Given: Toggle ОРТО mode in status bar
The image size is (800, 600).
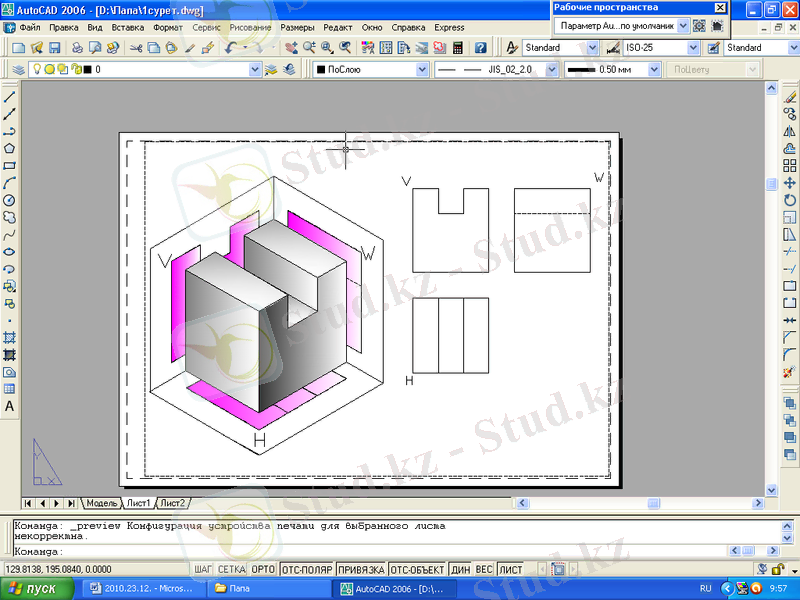Looking at the screenshot, I should click(263, 569).
